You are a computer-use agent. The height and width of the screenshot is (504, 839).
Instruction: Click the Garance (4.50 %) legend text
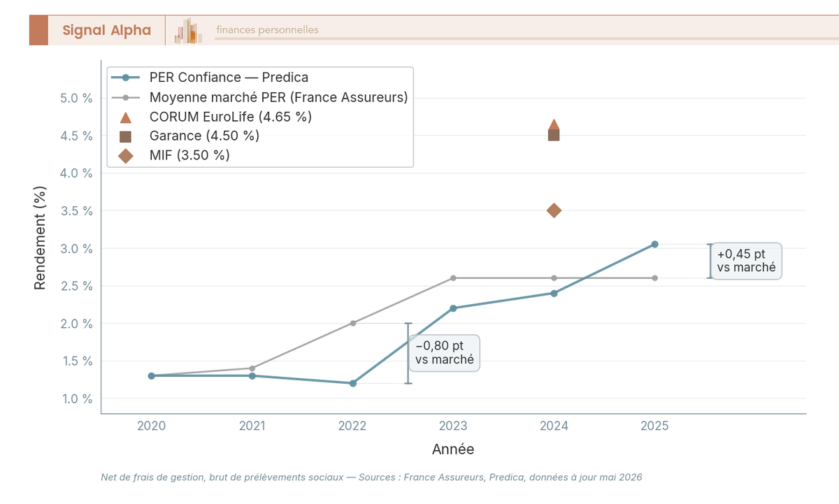click(204, 136)
